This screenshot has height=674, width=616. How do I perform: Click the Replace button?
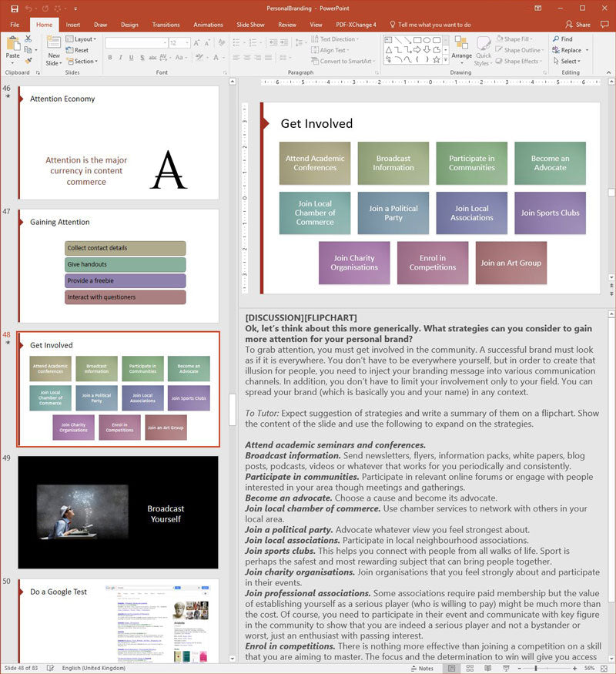coord(567,50)
